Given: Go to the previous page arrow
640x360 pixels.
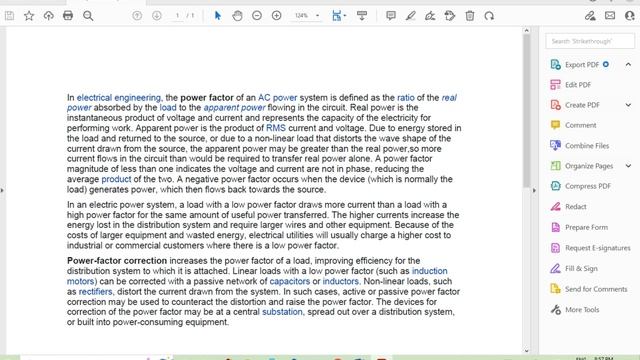Looking at the screenshot, I should point(137,16).
